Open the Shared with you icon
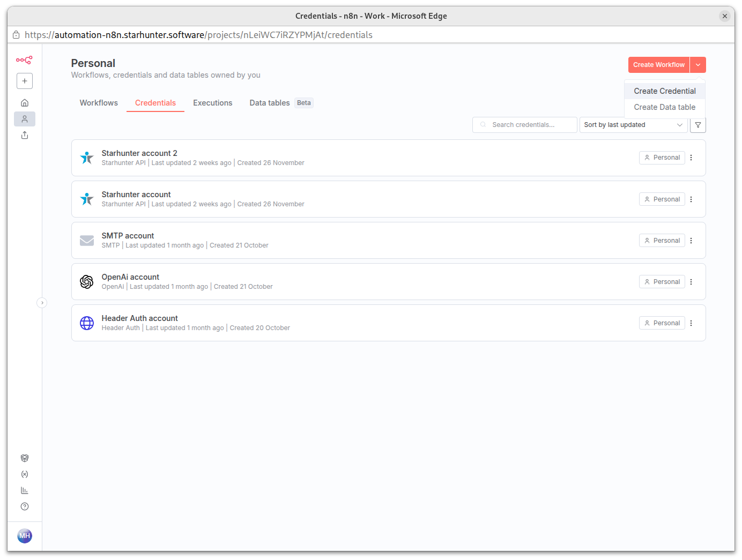 click(25, 135)
